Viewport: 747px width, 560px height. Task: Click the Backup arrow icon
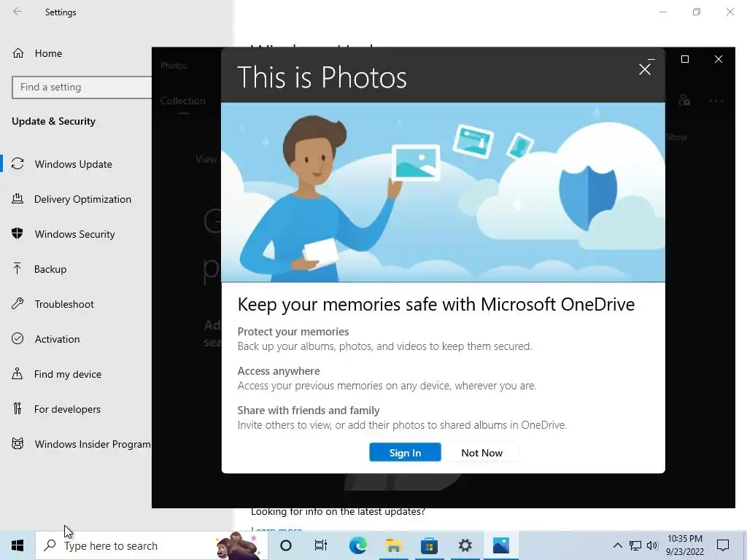18,268
